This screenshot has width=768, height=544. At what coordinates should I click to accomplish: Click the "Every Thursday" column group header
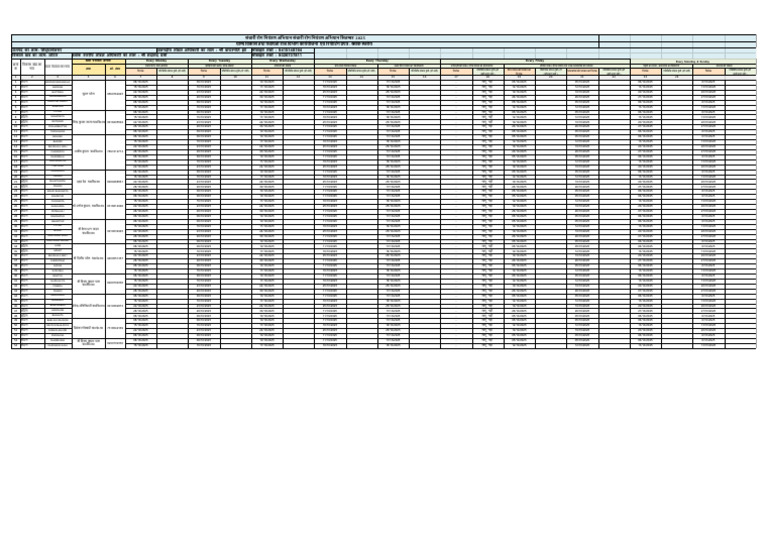click(378, 61)
